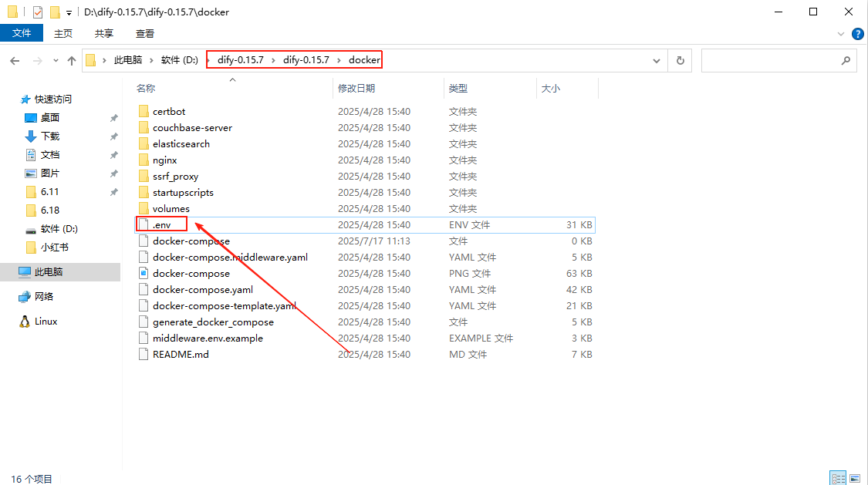Open the quick access toolbar customize dropdown

(x=69, y=13)
